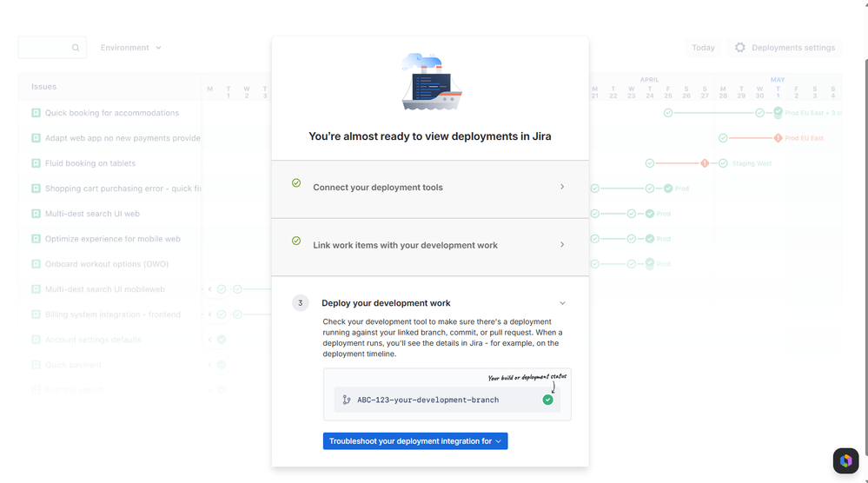Viewport: 868px width, 483px height.
Task: Click the search magnifier icon
Action: 76,48
